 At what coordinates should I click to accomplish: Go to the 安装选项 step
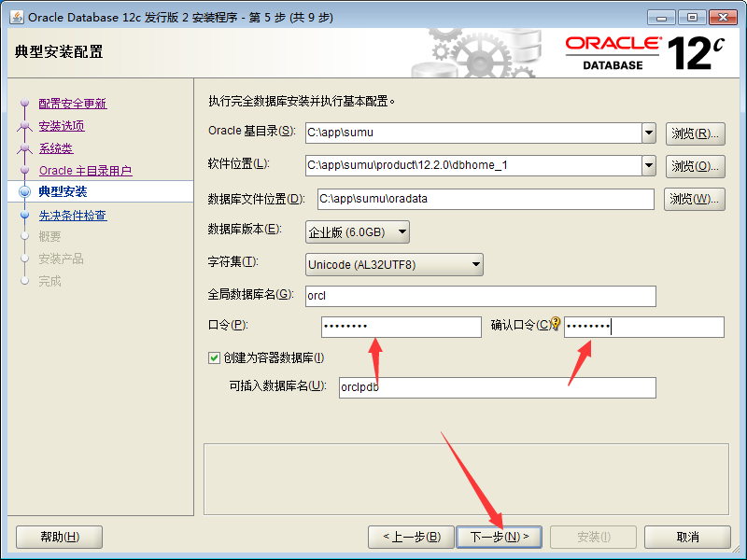[x=62, y=126]
